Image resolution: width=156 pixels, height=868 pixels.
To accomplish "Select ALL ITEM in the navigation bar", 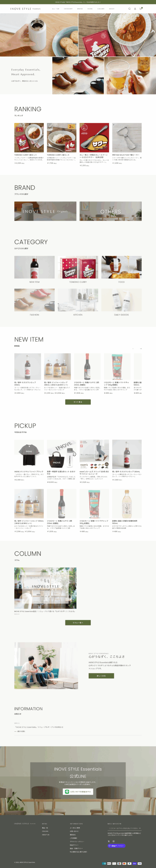I will pyautogui.click(x=55, y=9).
